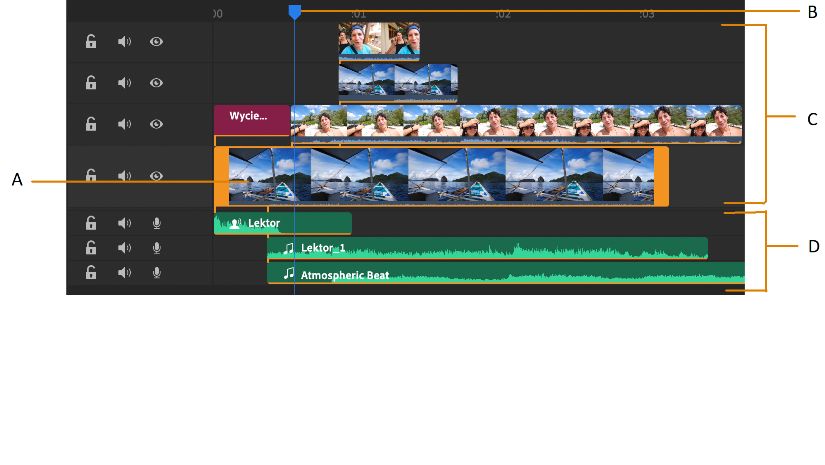Select the Atmospheric Beat music clip
The height and width of the screenshot is (465, 825).
(x=506, y=273)
